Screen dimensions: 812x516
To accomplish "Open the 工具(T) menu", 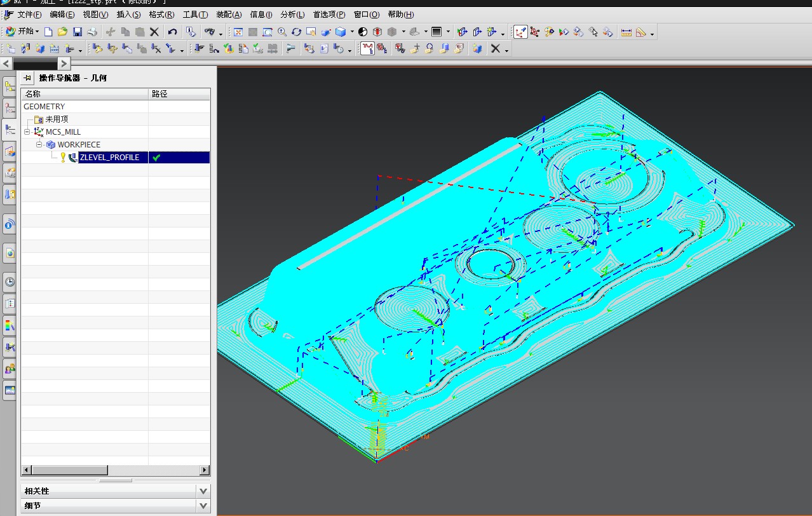I will click(195, 15).
